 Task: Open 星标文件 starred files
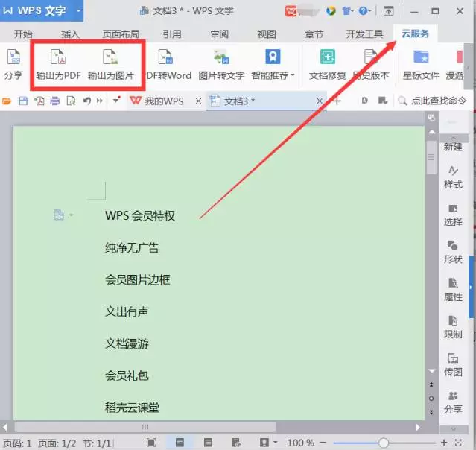point(421,65)
